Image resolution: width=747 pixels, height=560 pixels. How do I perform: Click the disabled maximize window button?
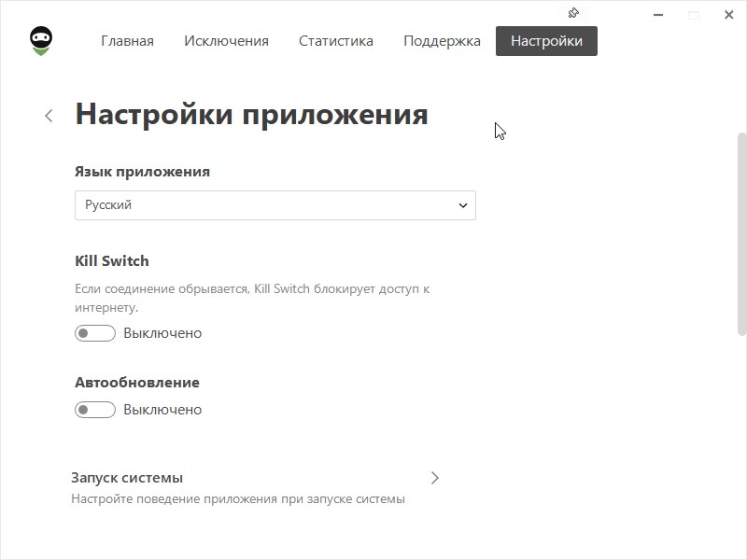tap(694, 15)
